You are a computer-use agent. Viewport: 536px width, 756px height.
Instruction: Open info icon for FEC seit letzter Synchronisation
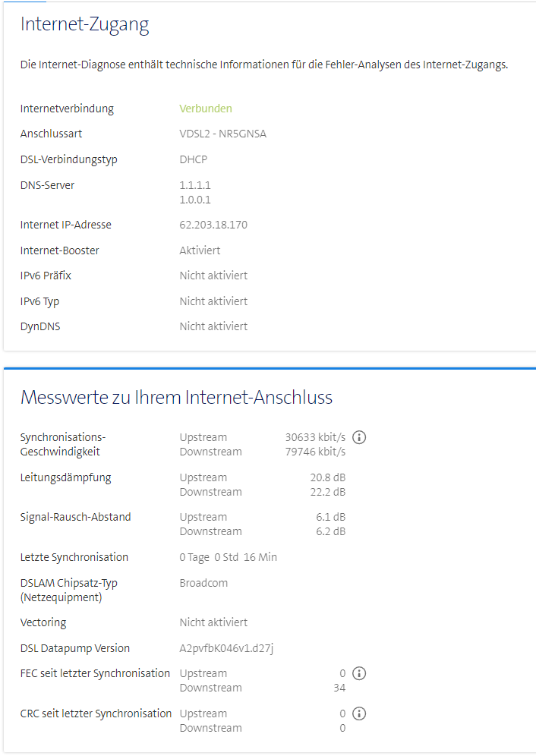(360, 673)
